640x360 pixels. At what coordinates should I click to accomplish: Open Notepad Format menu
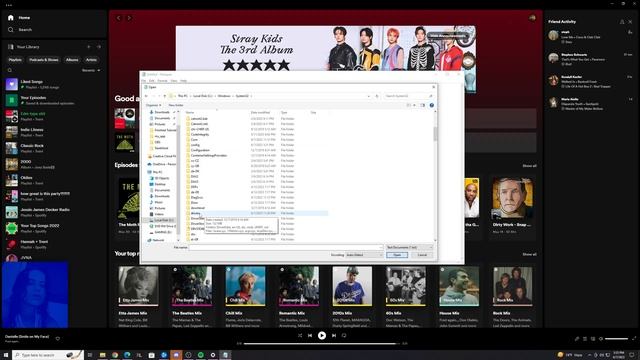click(x=162, y=81)
